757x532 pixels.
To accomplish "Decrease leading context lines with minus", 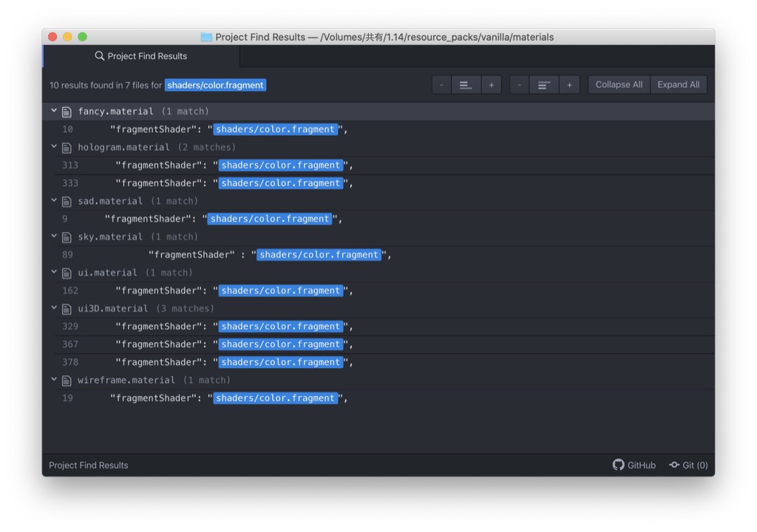I will (x=441, y=85).
